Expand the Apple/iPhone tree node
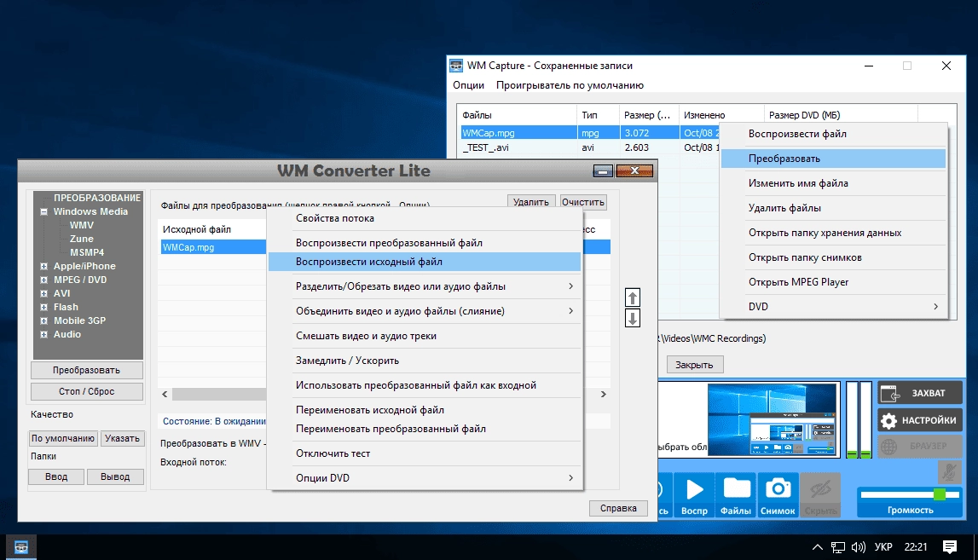Screen dimensions: 978x560 (43, 266)
